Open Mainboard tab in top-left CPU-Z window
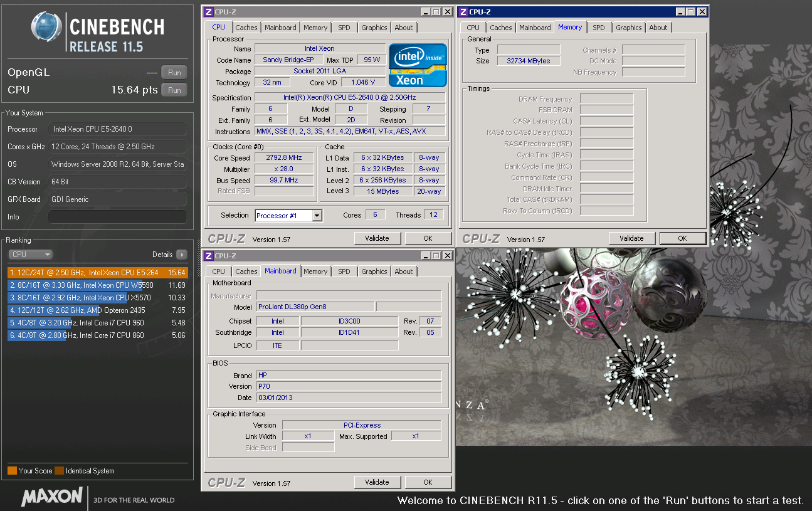 [280, 28]
